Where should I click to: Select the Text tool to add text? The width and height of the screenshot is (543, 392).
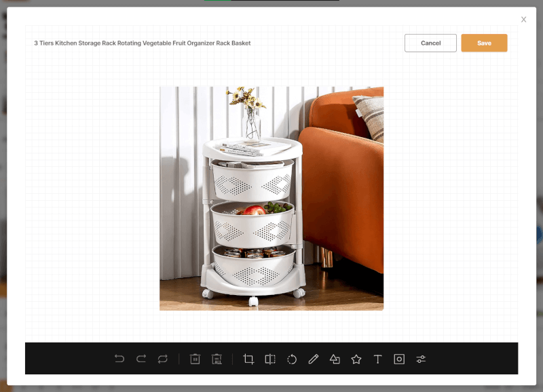click(x=377, y=359)
